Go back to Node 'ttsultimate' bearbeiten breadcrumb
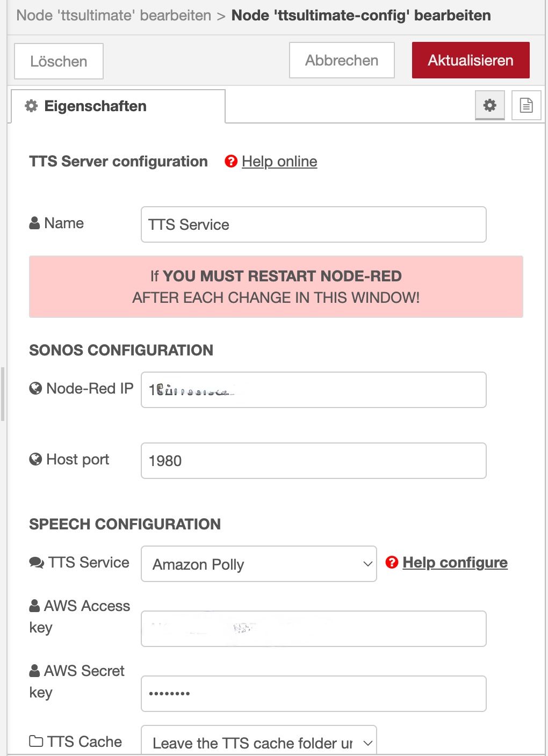The height and width of the screenshot is (756, 548). 114,15
